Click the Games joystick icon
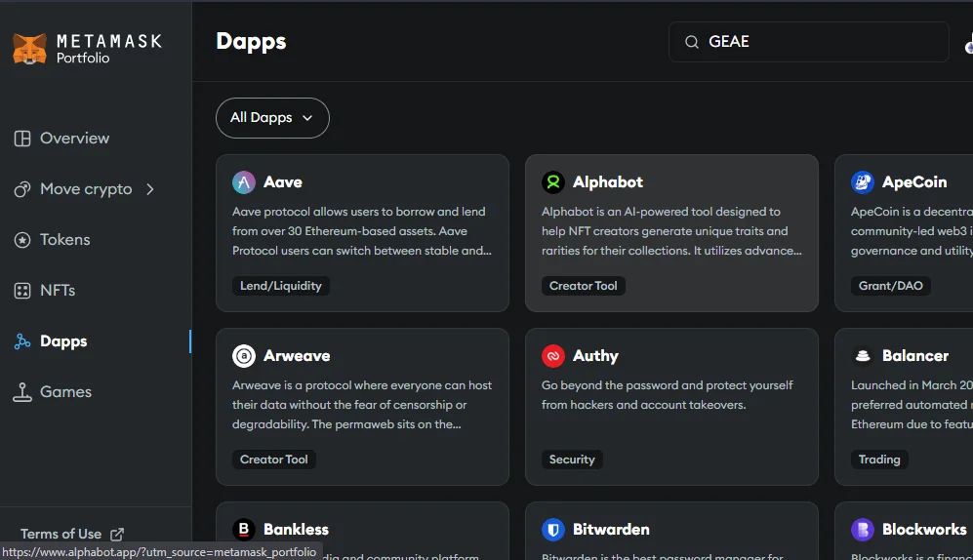Screen dimensions: 973x560 coord(22,392)
